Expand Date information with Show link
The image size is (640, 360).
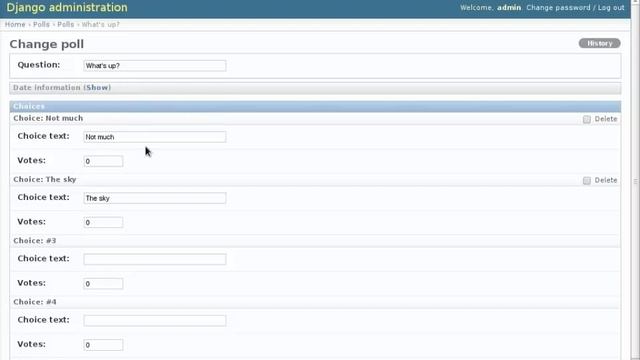click(97, 88)
